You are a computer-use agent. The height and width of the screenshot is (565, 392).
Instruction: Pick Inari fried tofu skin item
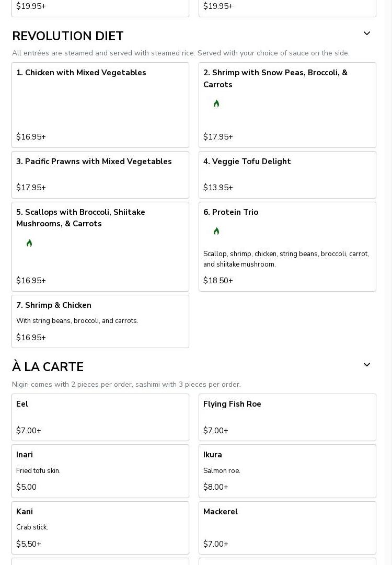(x=100, y=470)
